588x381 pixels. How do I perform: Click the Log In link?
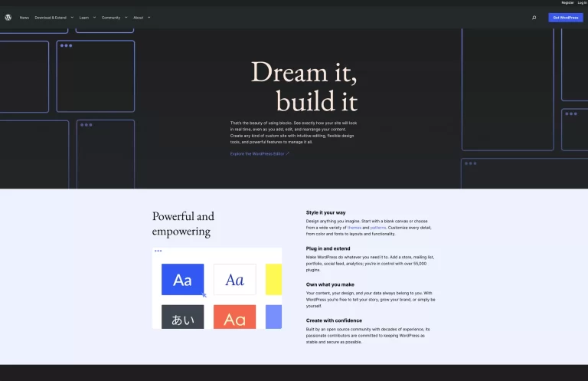pos(582,2)
